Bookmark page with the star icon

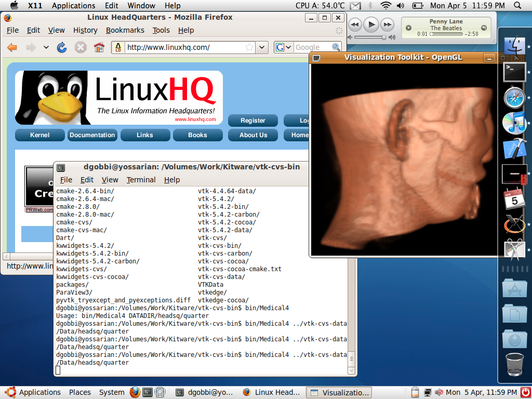click(x=249, y=47)
